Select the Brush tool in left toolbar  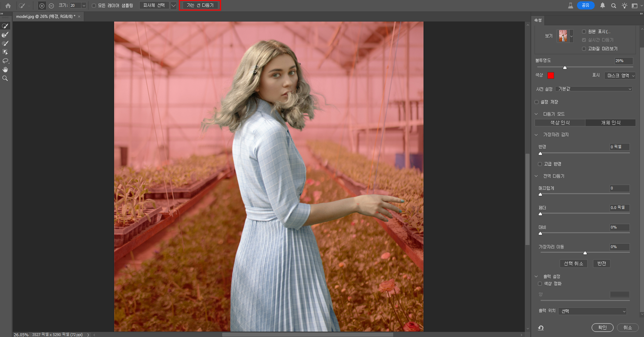pyautogui.click(x=5, y=43)
